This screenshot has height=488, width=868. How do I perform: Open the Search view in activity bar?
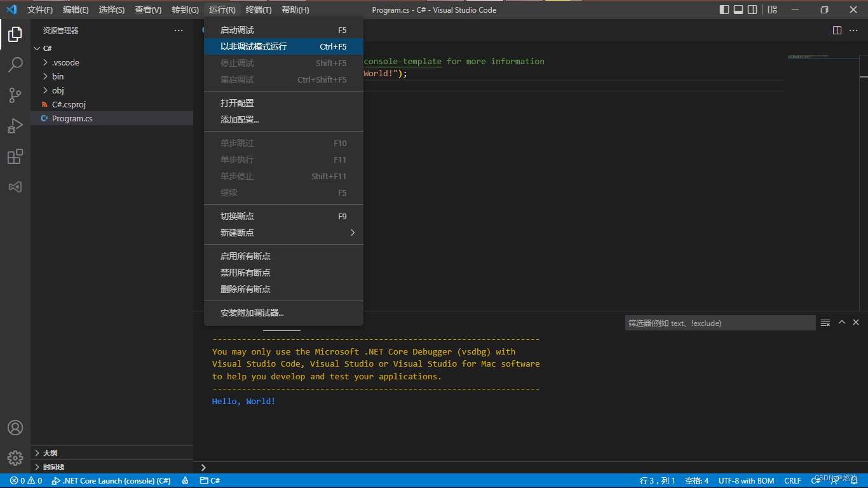click(x=15, y=65)
